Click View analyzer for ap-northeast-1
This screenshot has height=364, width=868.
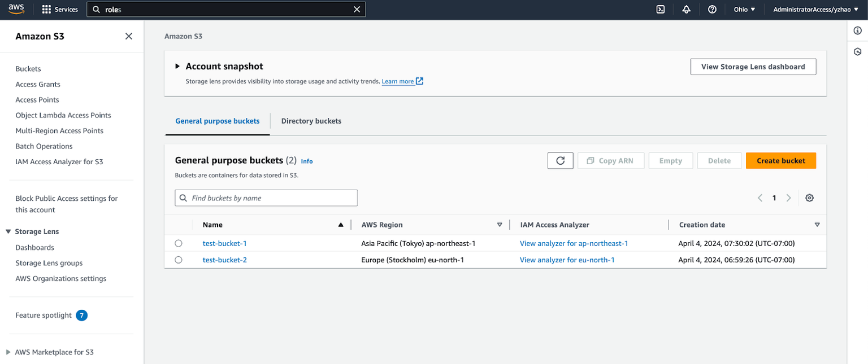[574, 243]
